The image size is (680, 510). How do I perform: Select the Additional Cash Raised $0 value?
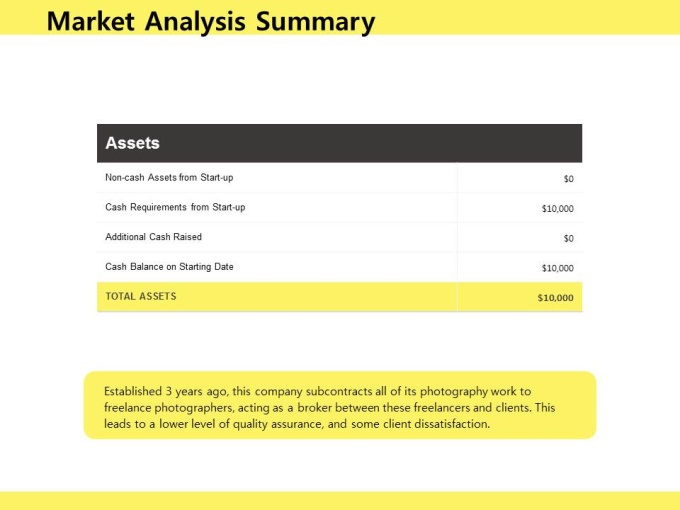coord(569,238)
